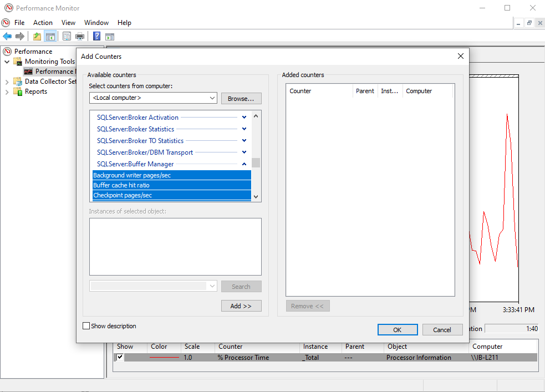The image size is (545, 392).
Task: Open the Help question mark icon
Action: pyautogui.click(x=95, y=36)
